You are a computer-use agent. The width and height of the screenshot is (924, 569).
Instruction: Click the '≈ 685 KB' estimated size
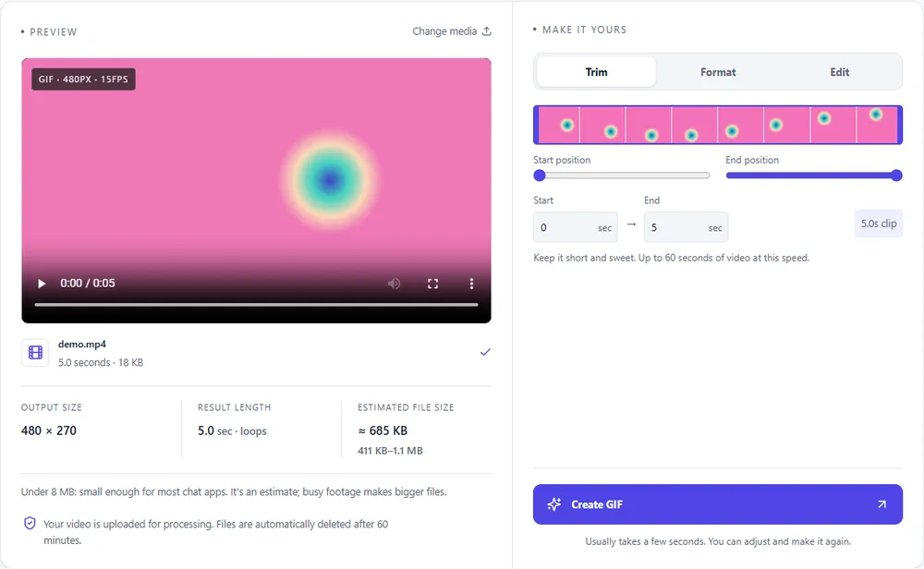pos(383,430)
